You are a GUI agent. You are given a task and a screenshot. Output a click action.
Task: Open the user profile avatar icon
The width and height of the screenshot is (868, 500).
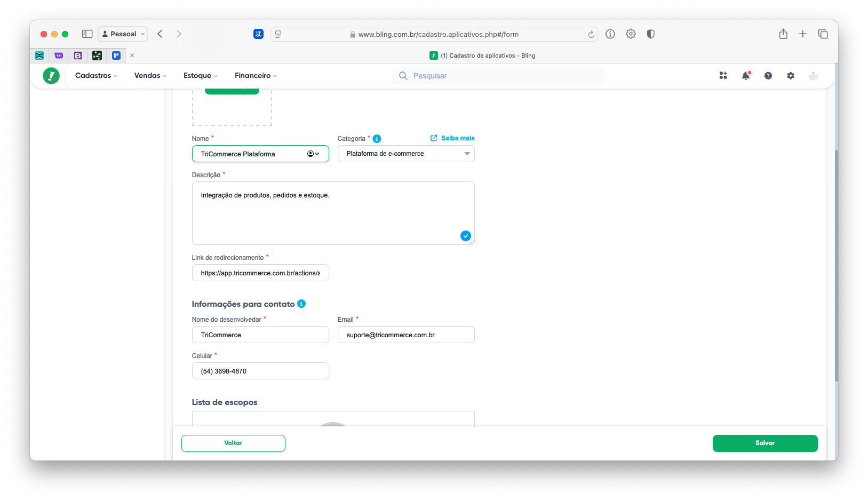pos(813,76)
